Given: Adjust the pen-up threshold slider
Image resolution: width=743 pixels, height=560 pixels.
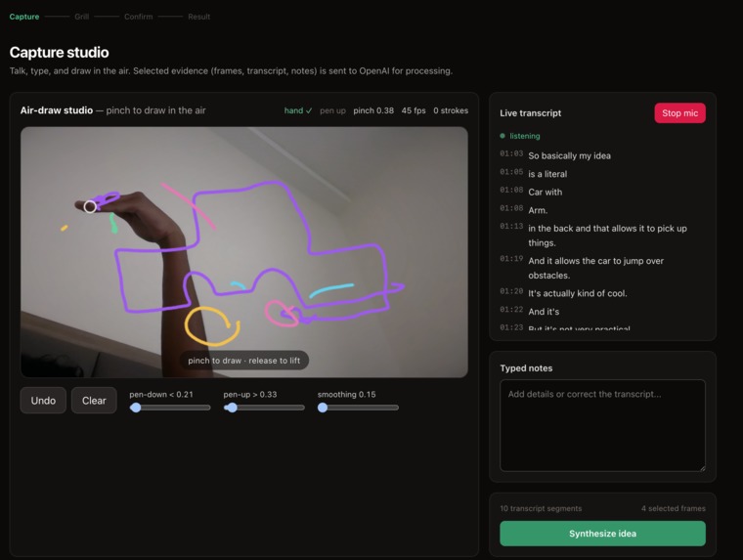Looking at the screenshot, I should [264, 408].
